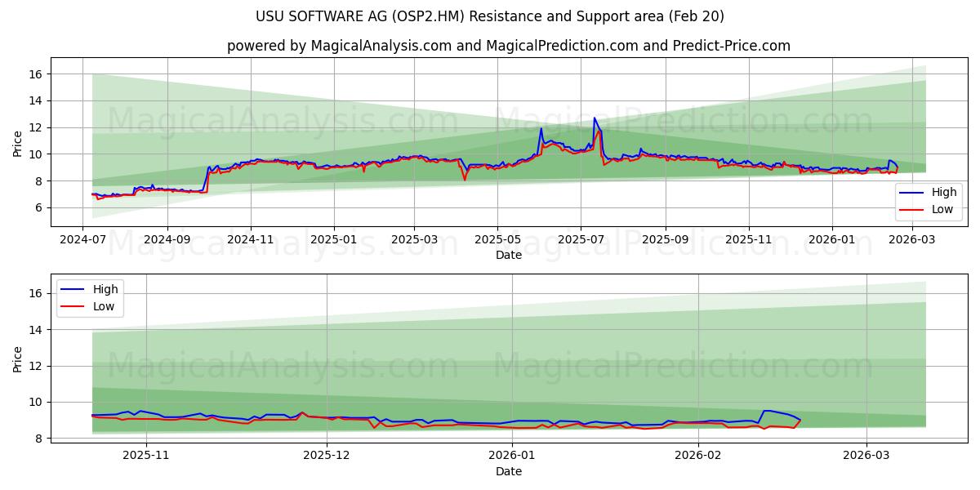Viewport: 980px width, 490px height.
Task: Click the "2025-01" date tick label
Action: (333, 240)
